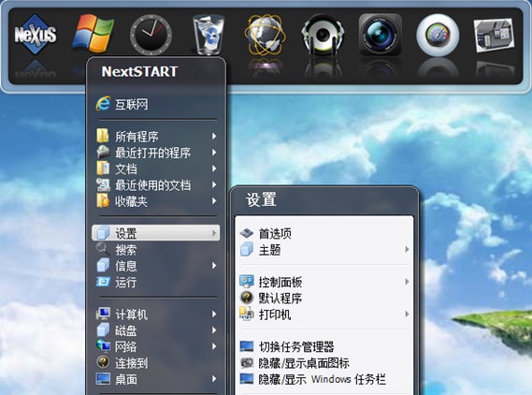Click the network icon beside 网络

tap(103, 346)
